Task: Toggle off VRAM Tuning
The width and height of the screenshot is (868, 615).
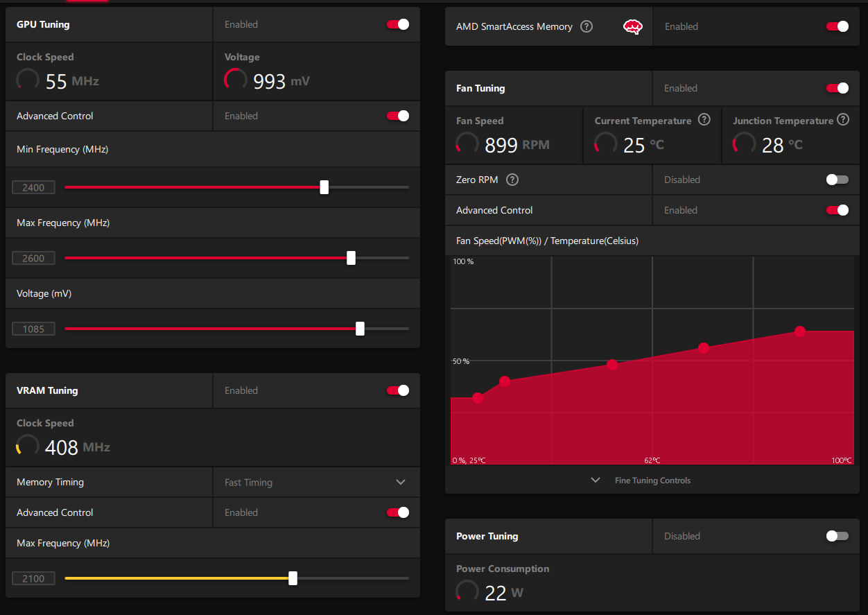Action: pyautogui.click(x=398, y=390)
